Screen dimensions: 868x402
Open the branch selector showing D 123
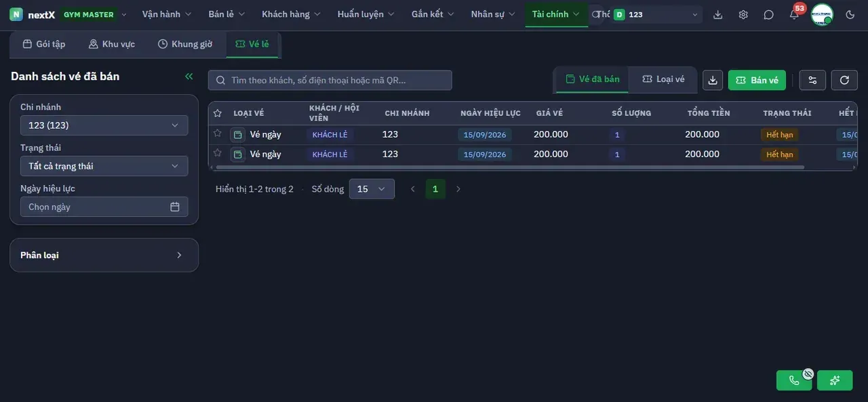(x=656, y=14)
